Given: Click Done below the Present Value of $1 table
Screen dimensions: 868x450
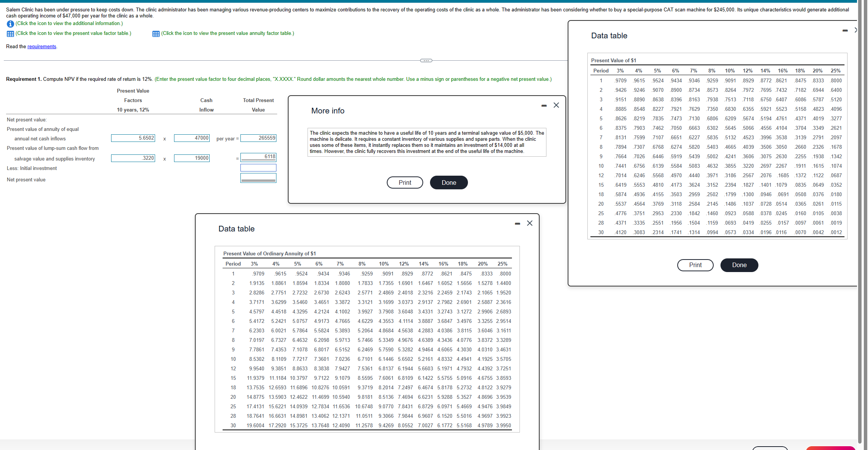Looking at the screenshot, I should (739, 265).
